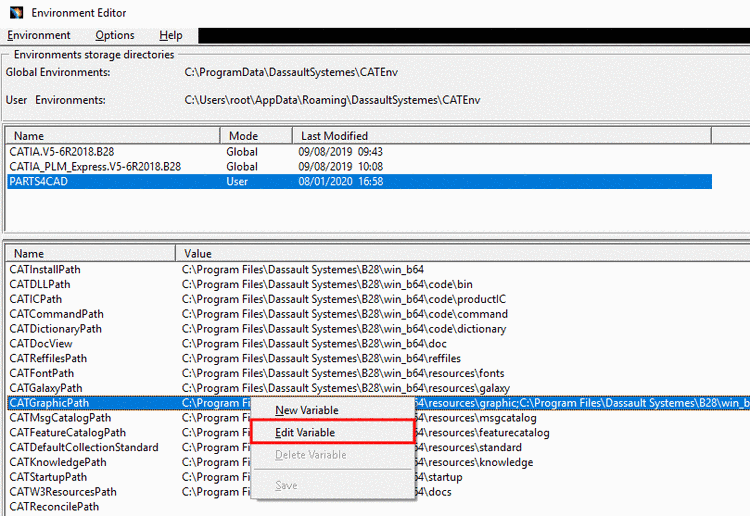The width and height of the screenshot is (750, 516).
Task: Open the Help menu
Action: click(x=171, y=35)
